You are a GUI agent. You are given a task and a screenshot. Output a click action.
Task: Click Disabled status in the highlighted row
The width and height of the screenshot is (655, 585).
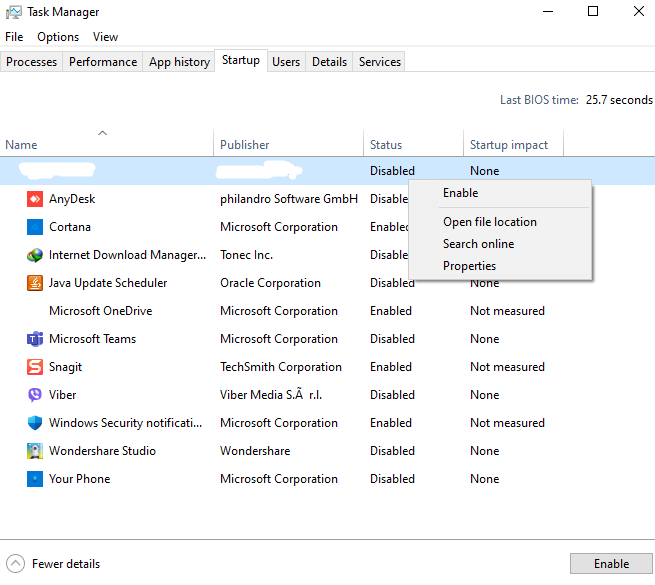point(392,171)
